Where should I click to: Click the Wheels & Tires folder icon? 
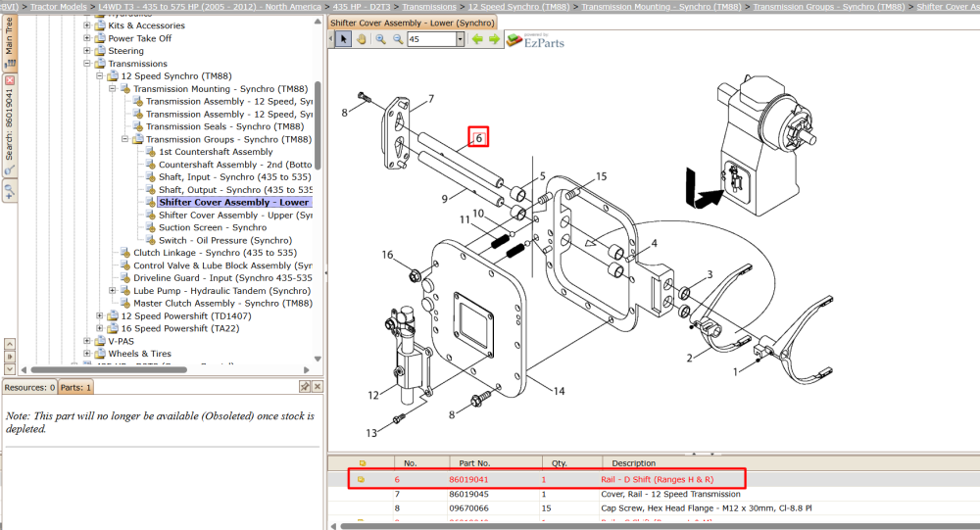click(99, 354)
